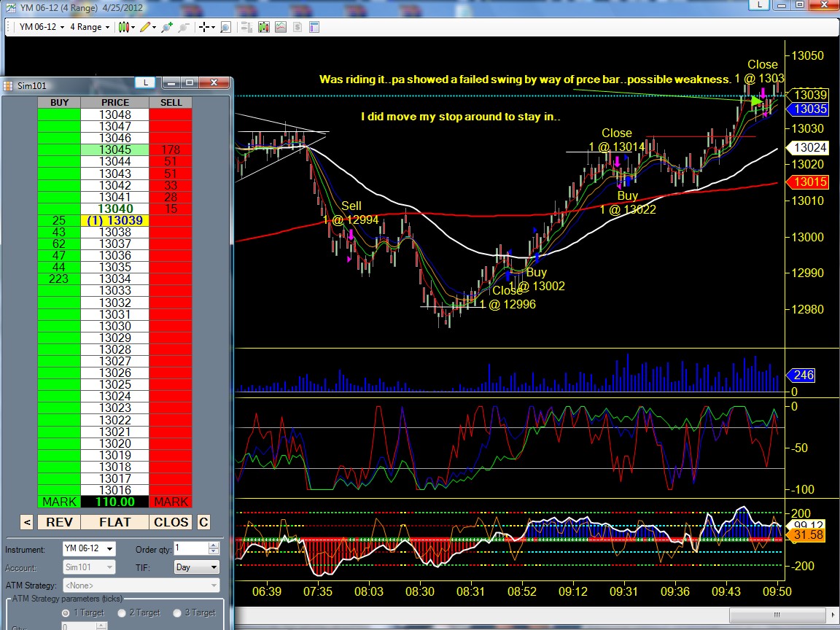The width and height of the screenshot is (840, 630).
Task: Click the 'Was riding it' chart text annotation
Action: coord(525,79)
